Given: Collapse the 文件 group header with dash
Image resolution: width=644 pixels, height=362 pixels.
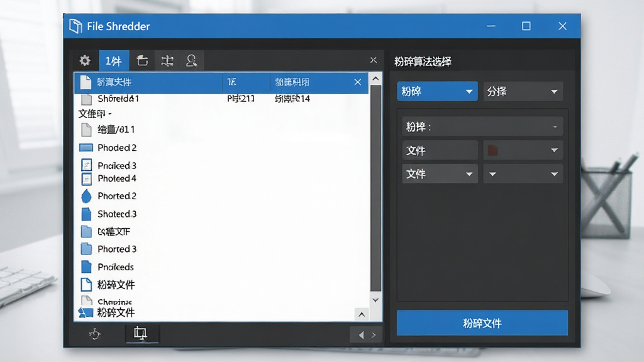Looking at the screenshot, I should pyautogui.click(x=95, y=114).
